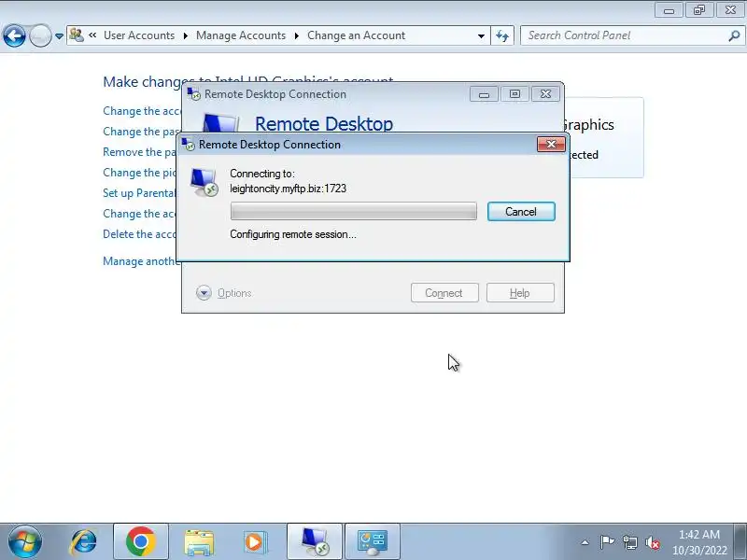Open Google Chrome from taskbar
The width and height of the screenshot is (747, 560).
141,541
